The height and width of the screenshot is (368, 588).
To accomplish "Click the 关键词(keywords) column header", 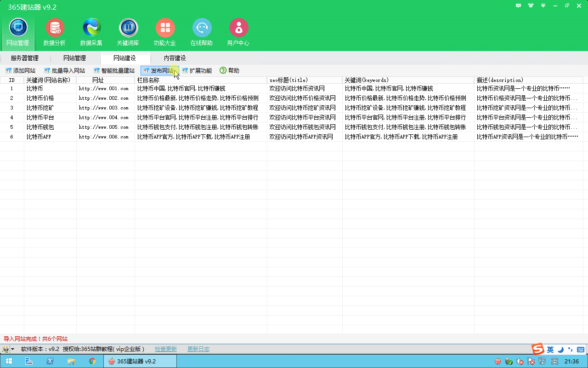I will click(x=408, y=80).
